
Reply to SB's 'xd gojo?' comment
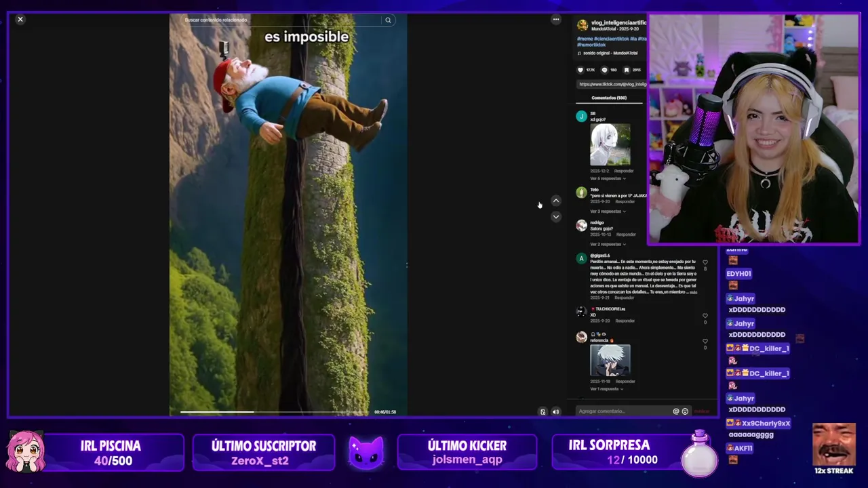623,171
